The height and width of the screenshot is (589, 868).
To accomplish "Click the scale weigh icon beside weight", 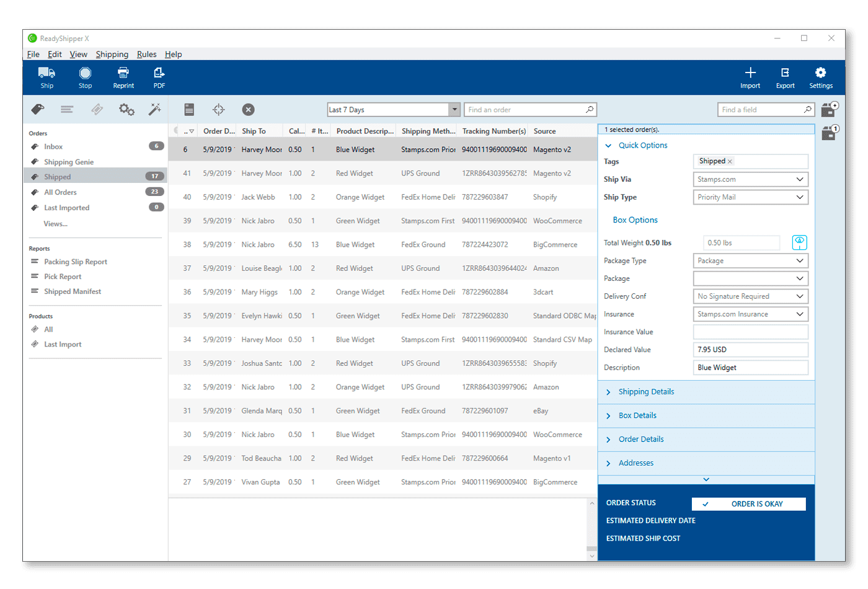I will coord(800,242).
